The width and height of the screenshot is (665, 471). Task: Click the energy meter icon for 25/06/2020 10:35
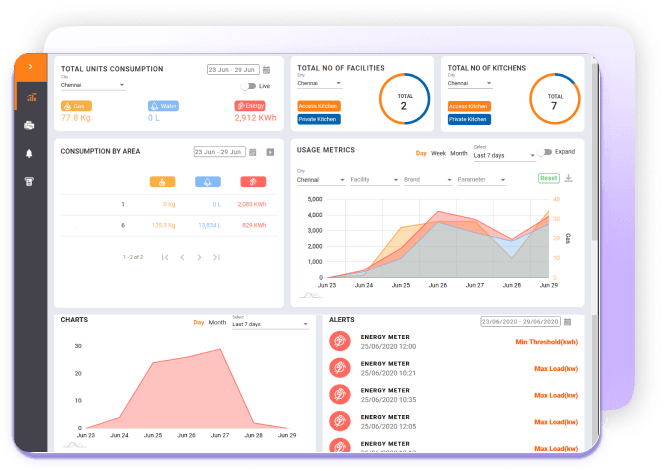(x=340, y=395)
